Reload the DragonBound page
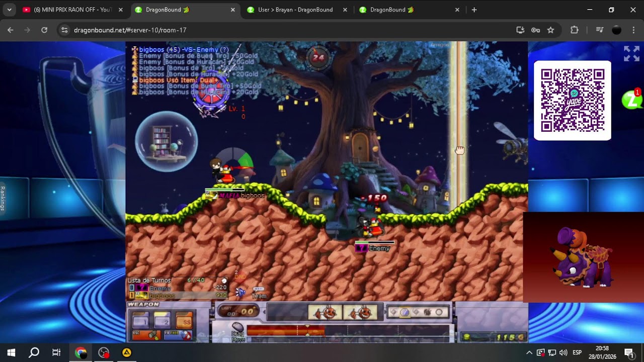The height and width of the screenshot is (362, 644). click(44, 30)
